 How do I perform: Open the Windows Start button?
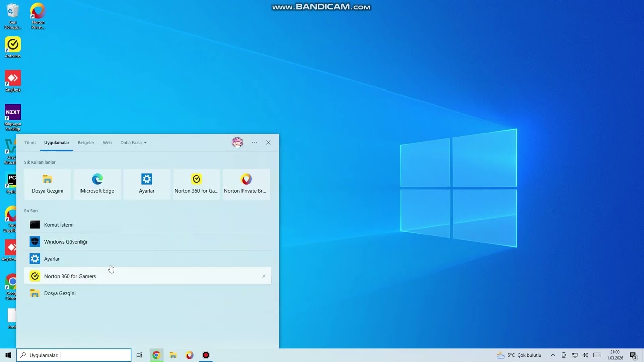(8, 355)
